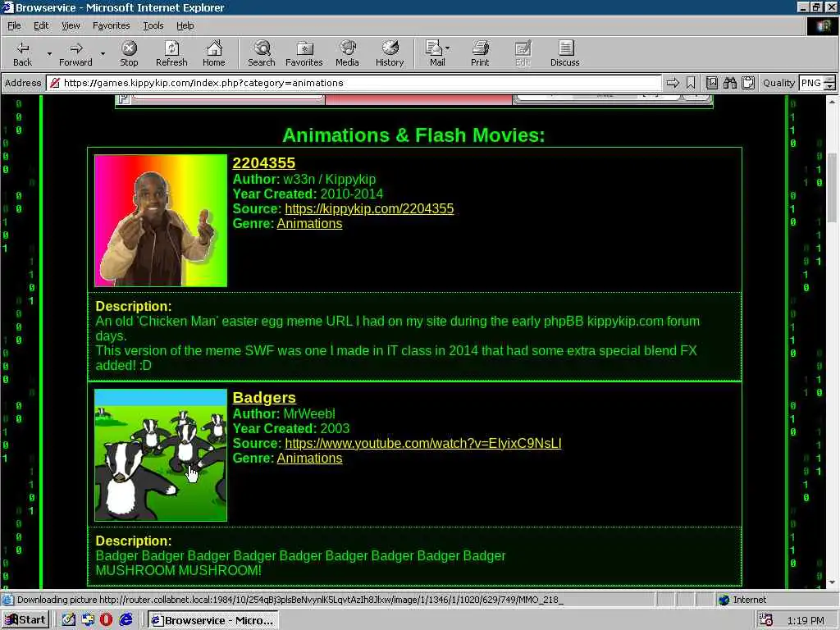This screenshot has width=840, height=630.
Task: Click the 'Animations & Flash Movies:' heading
Action: coord(413,135)
